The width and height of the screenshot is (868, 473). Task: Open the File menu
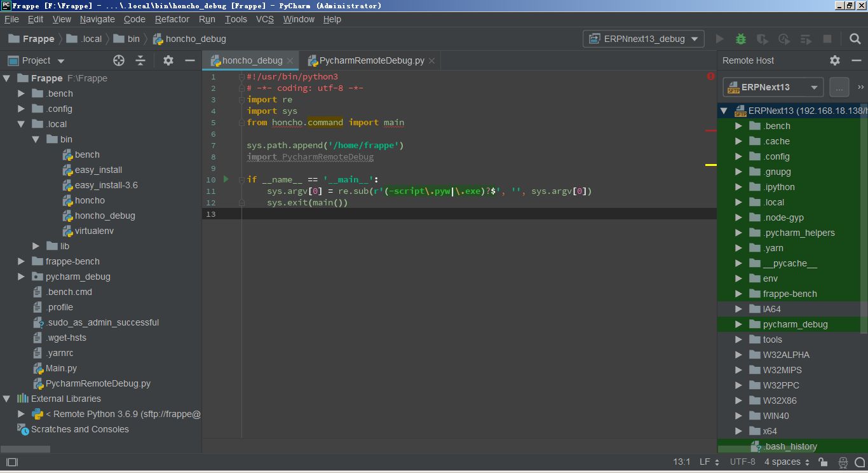[11, 19]
